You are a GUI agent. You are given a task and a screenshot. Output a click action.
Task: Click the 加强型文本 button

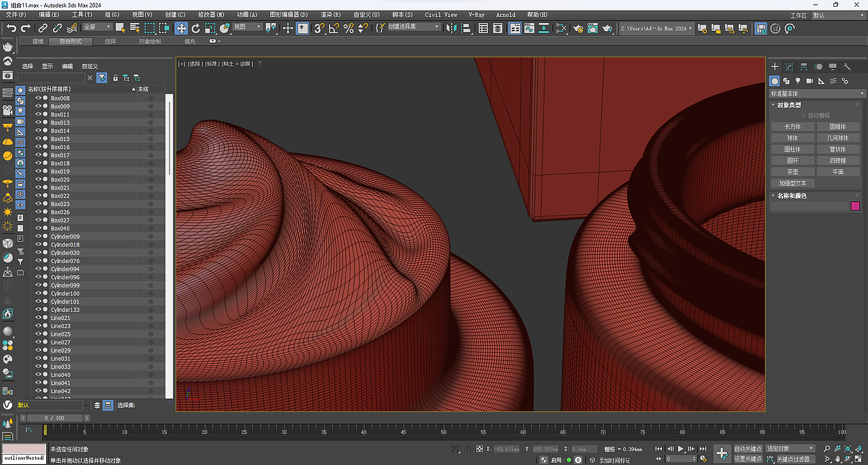tap(792, 183)
